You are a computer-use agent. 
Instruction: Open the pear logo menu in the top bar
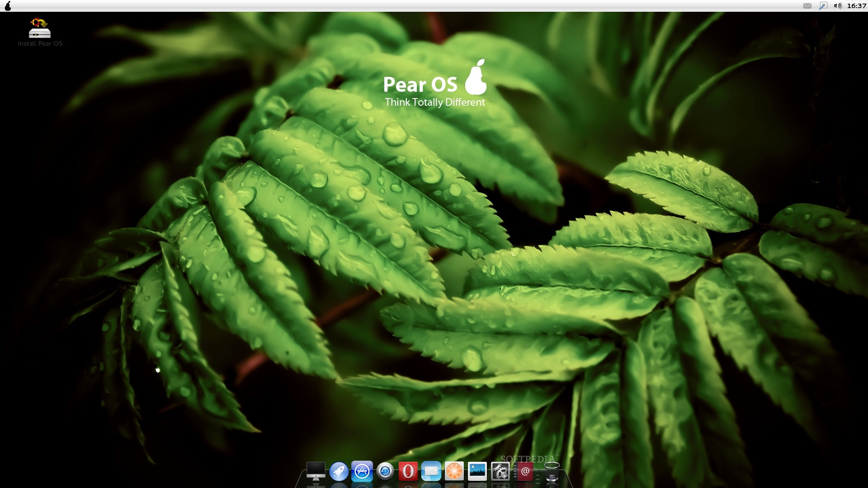7,6
